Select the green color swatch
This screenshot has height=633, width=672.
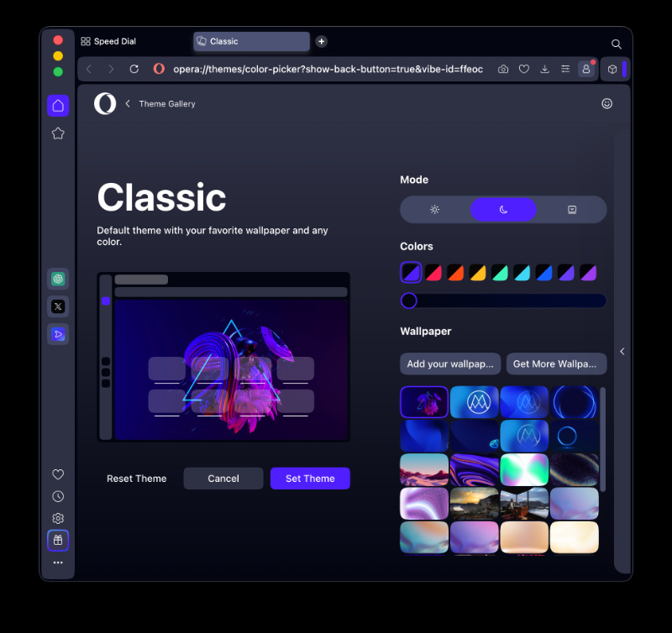[500, 272]
